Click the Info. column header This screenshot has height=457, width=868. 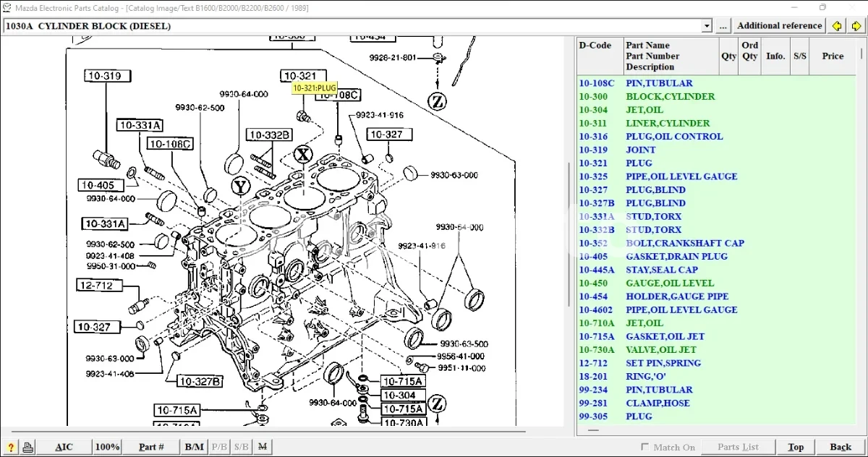(775, 56)
